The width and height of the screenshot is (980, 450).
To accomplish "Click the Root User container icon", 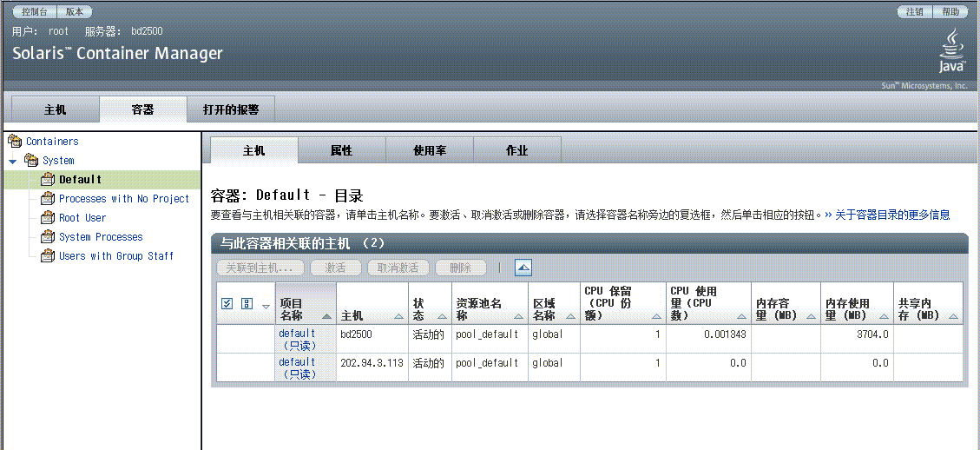I will (x=48, y=218).
